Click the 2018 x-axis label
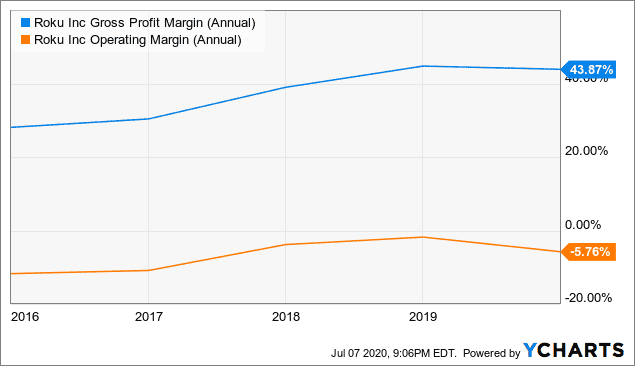The width and height of the screenshot is (635, 366). pyautogui.click(x=286, y=317)
